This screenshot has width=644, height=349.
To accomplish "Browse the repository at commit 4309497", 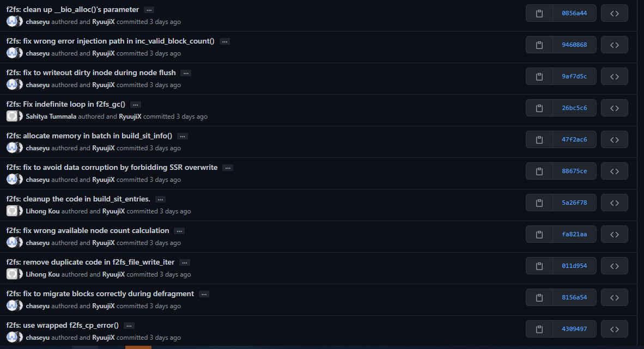I will (615, 329).
